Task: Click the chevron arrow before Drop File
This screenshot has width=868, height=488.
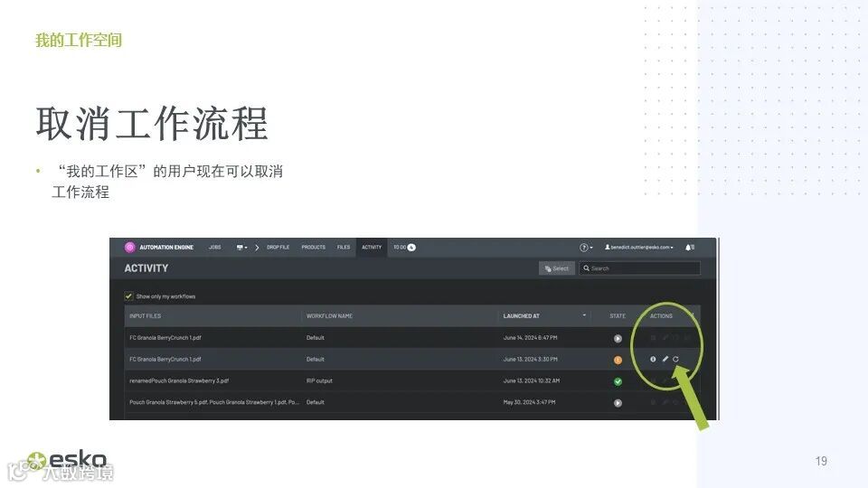Action: [257, 248]
